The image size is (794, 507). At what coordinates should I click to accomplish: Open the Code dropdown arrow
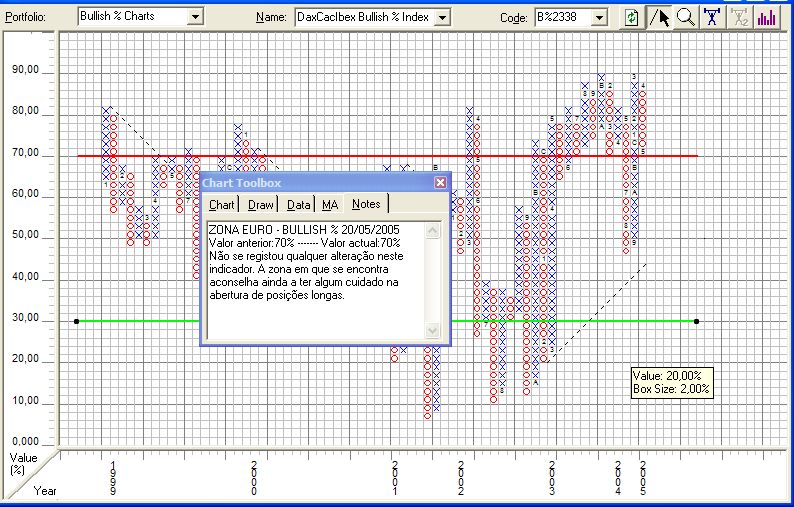(599, 17)
